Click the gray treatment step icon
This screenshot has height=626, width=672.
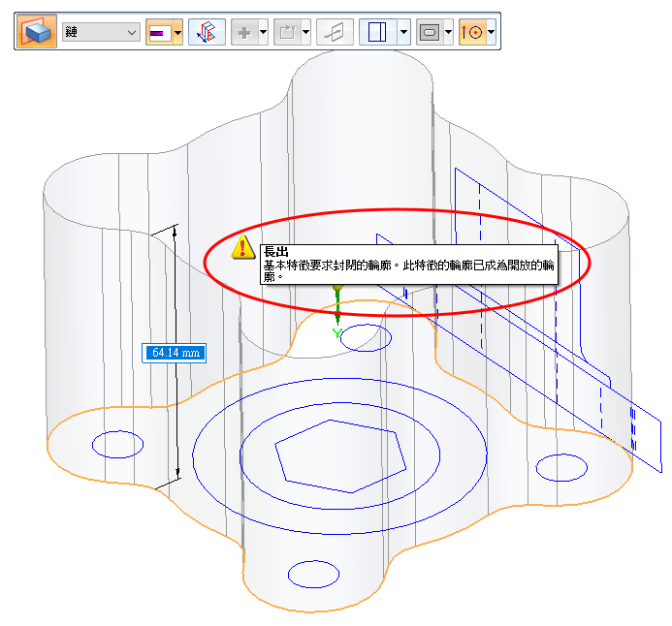[288, 32]
